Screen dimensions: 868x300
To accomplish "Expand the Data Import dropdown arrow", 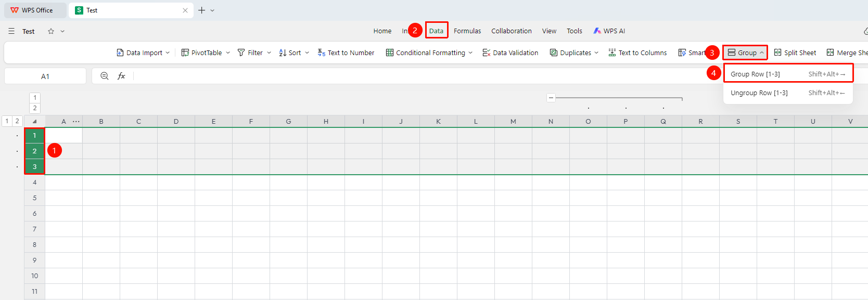I will click(168, 53).
